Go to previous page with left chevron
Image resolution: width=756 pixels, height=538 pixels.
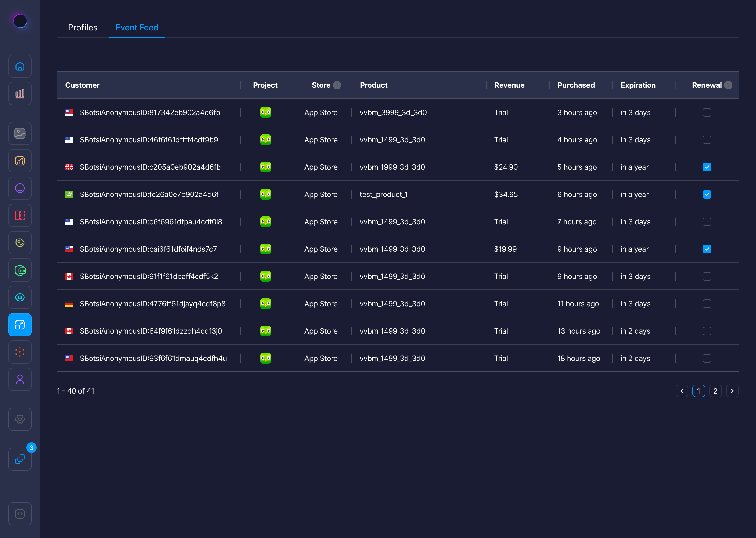point(682,391)
